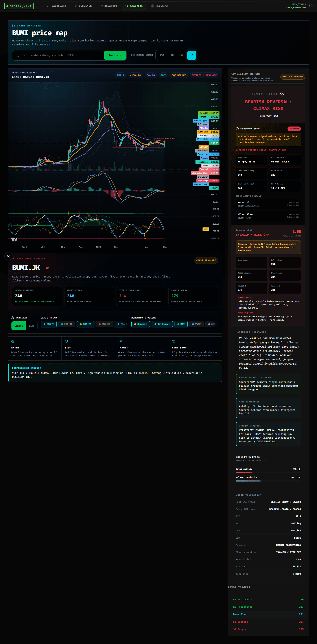Click the Entry target icon
Viewport: 317px width, 644px height.
[13, 341]
